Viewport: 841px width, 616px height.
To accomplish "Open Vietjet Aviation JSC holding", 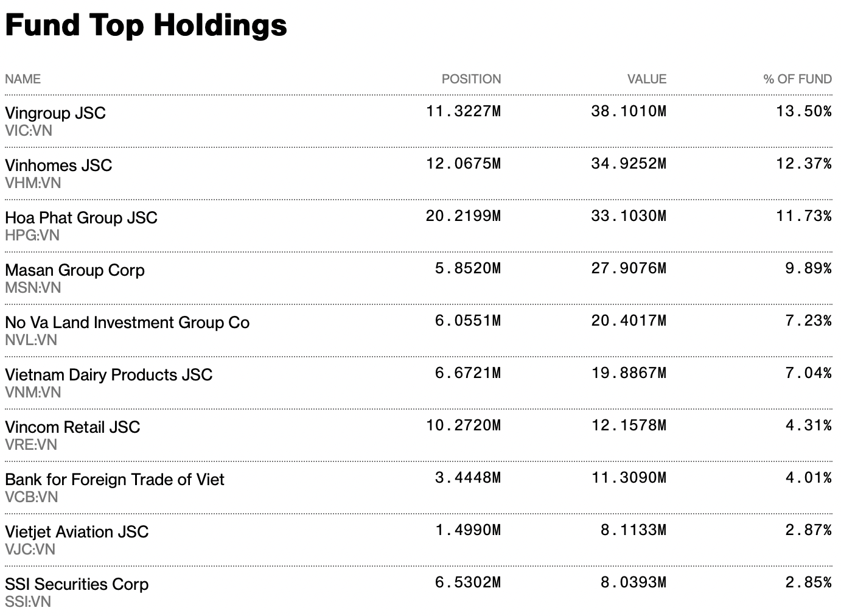I will click(77, 532).
